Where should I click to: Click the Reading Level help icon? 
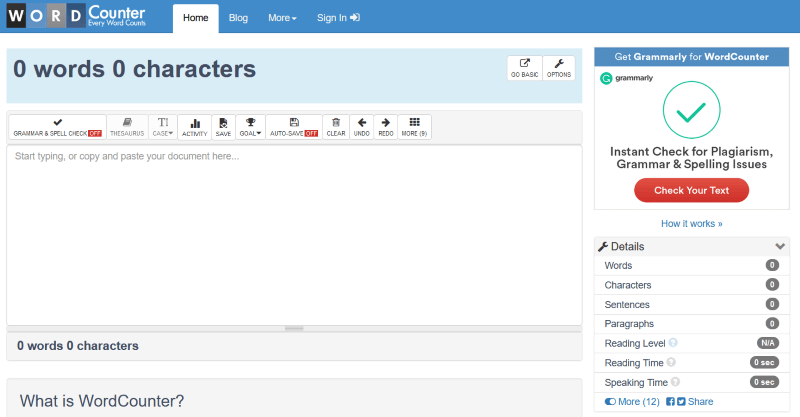coord(673,343)
